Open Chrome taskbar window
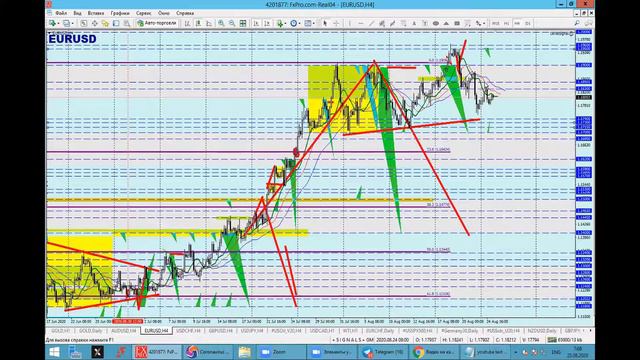 (x=434, y=352)
